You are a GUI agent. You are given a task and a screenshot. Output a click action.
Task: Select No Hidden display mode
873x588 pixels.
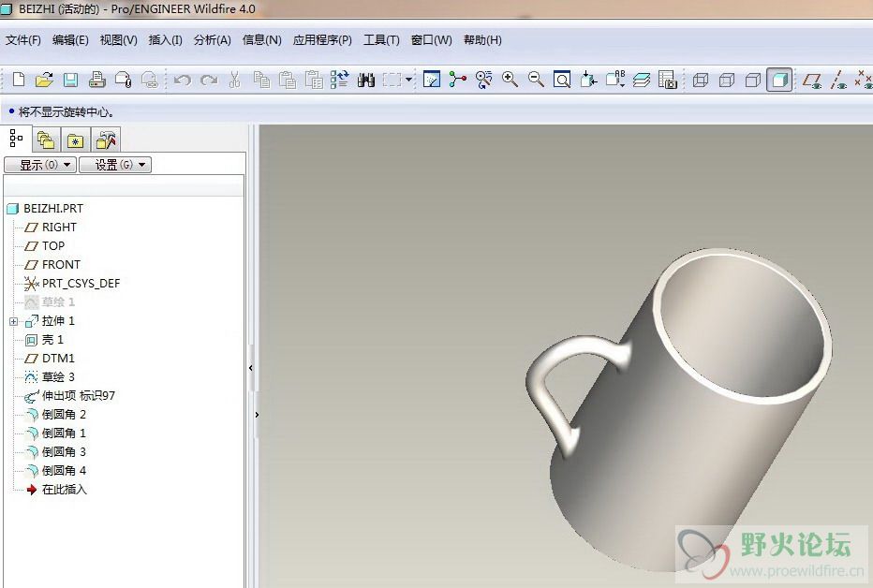pyautogui.click(x=753, y=81)
